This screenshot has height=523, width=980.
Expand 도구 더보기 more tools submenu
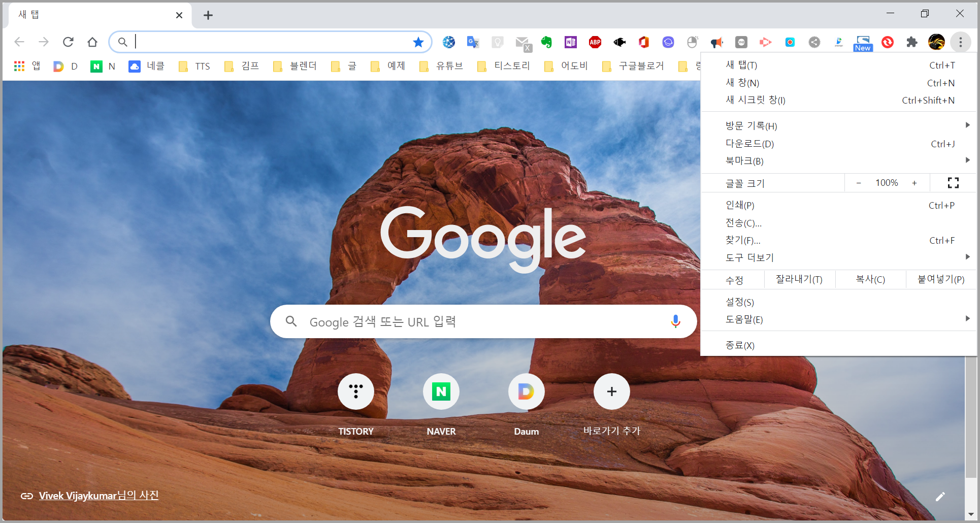click(x=838, y=257)
